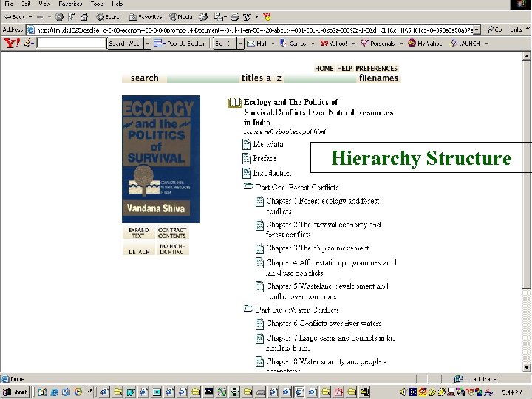Open the Sign In dropdown arrow
The width and height of the screenshot is (532, 399).
click(x=240, y=43)
